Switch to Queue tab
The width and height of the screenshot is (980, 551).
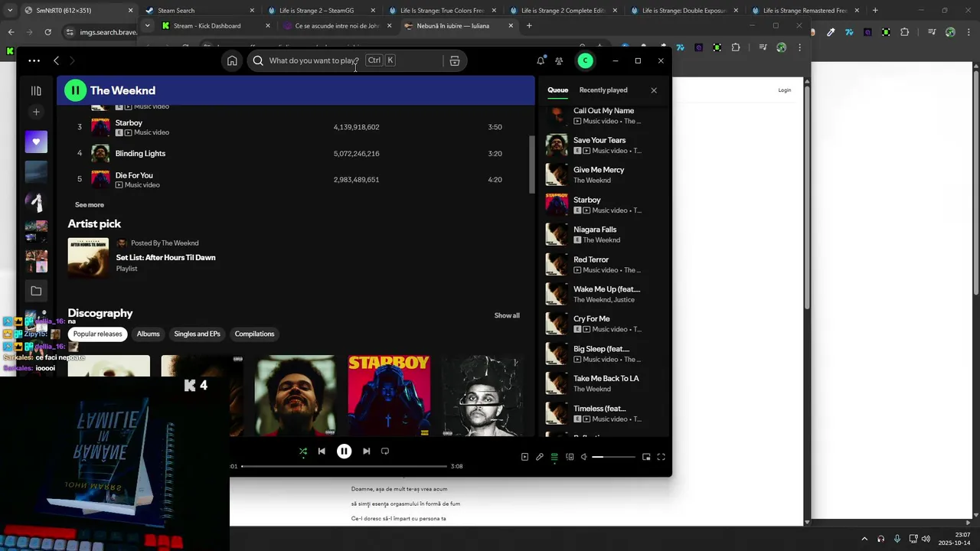(557, 90)
